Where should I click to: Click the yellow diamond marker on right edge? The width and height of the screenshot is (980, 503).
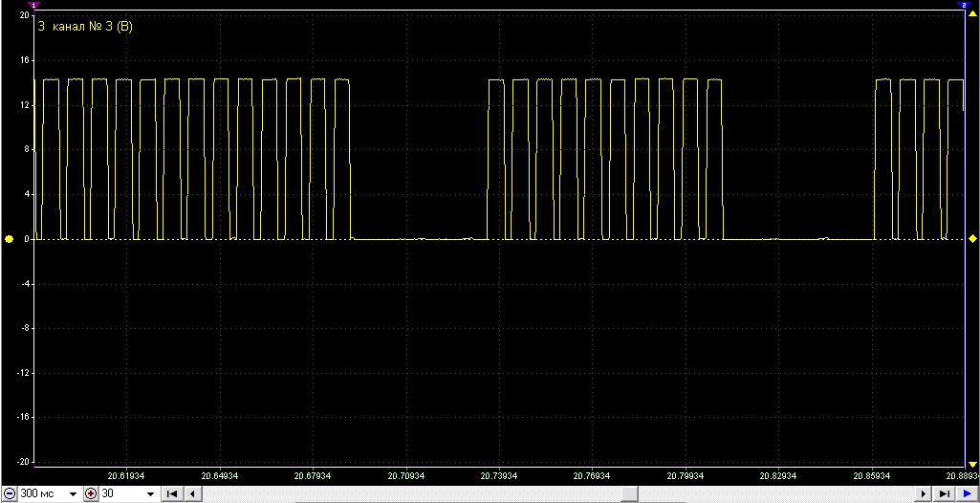tap(972, 239)
